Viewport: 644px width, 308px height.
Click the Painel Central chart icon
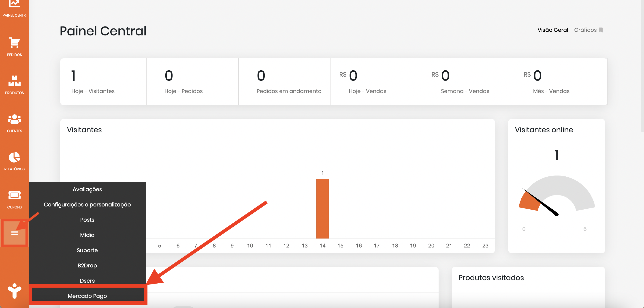[x=14, y=4]
